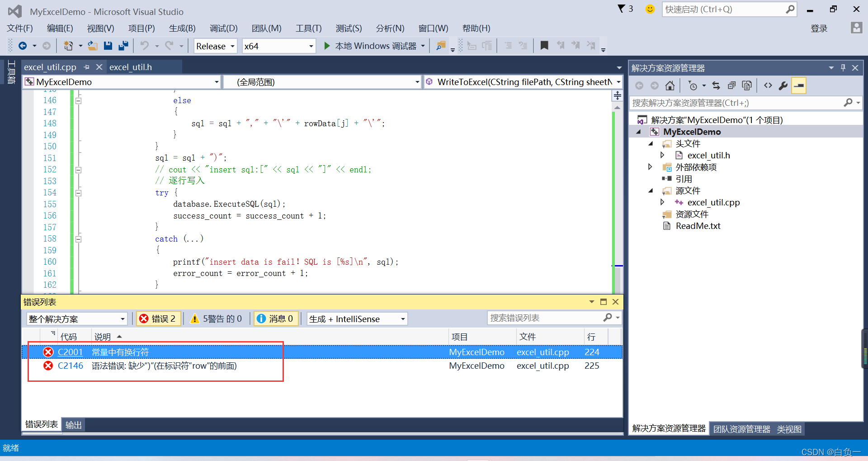Click the Navigate Backward toolbar arrow

point(22,46)
